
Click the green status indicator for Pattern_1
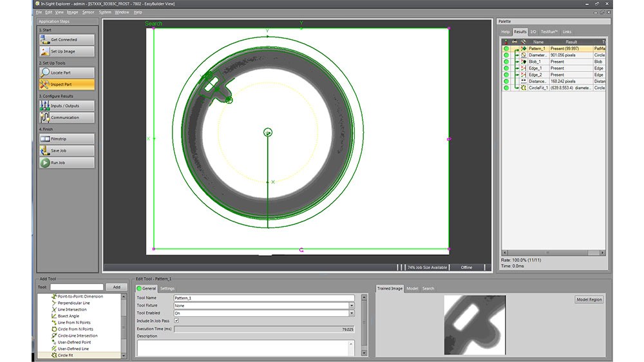pyautogui.click(x=506, y=48)
